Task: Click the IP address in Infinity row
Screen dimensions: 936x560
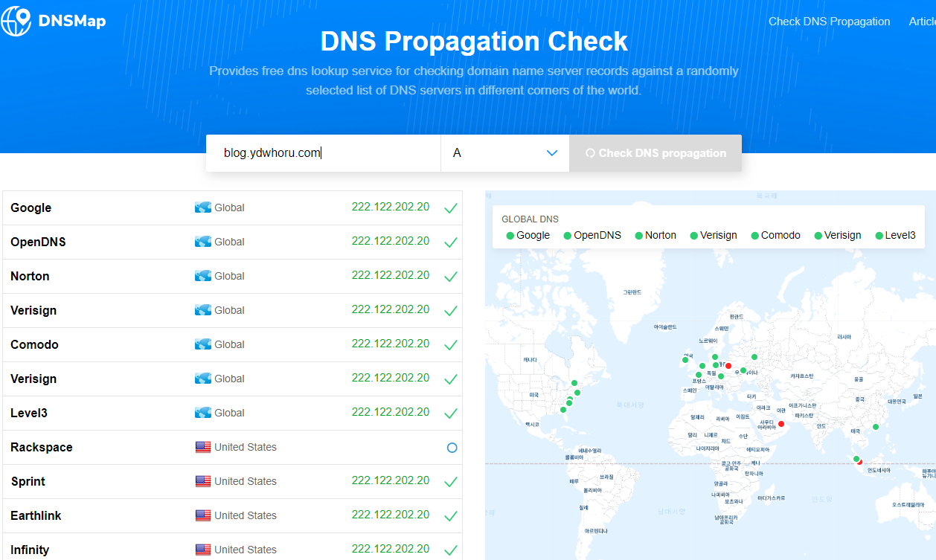Action: pos(391,549)
